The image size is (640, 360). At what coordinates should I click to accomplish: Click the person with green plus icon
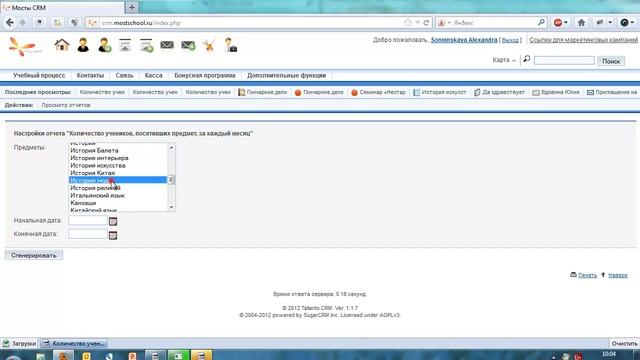[x=104, y=45]
